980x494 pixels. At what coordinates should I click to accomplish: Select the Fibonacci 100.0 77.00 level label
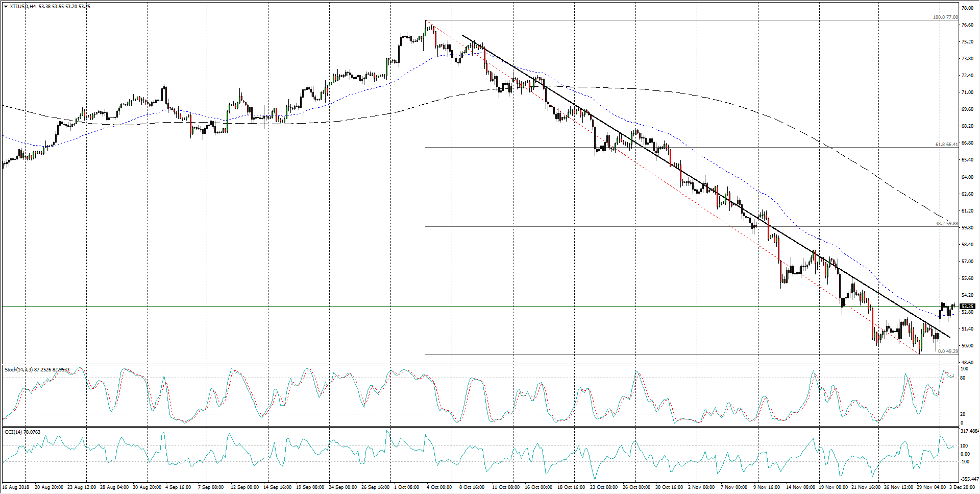pyautogui.click(x=945, y=17)
